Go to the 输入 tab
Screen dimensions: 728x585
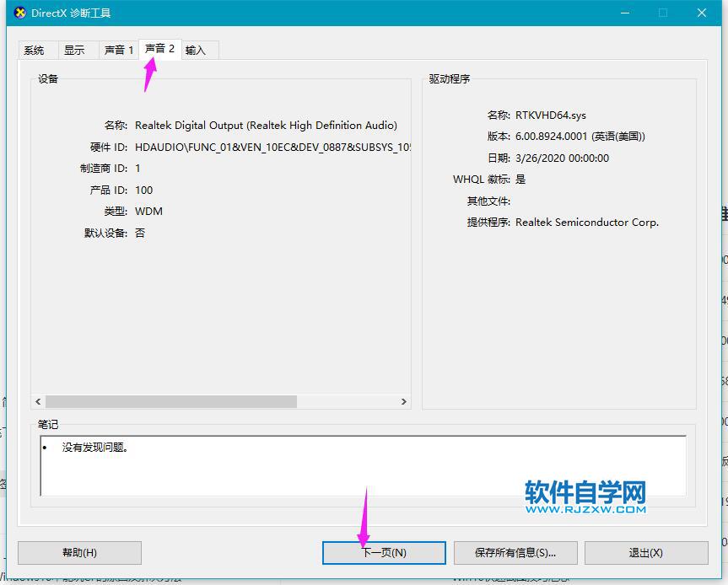[196, 51]
